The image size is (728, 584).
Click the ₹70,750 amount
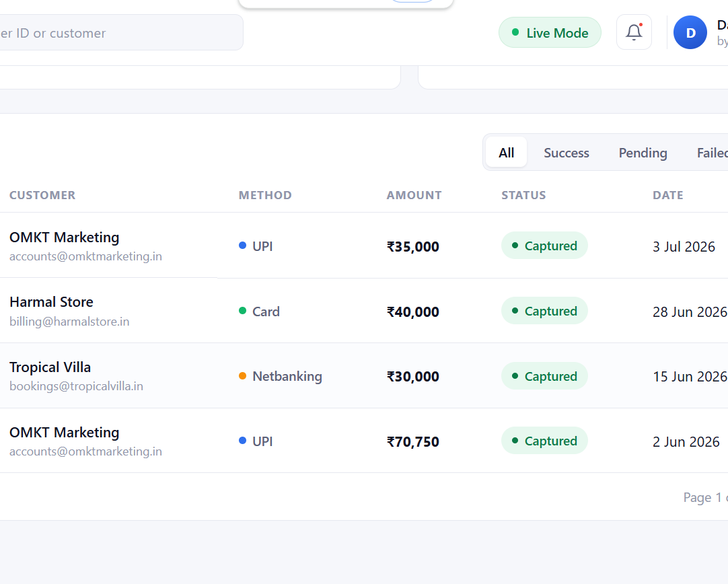[412, 441]
